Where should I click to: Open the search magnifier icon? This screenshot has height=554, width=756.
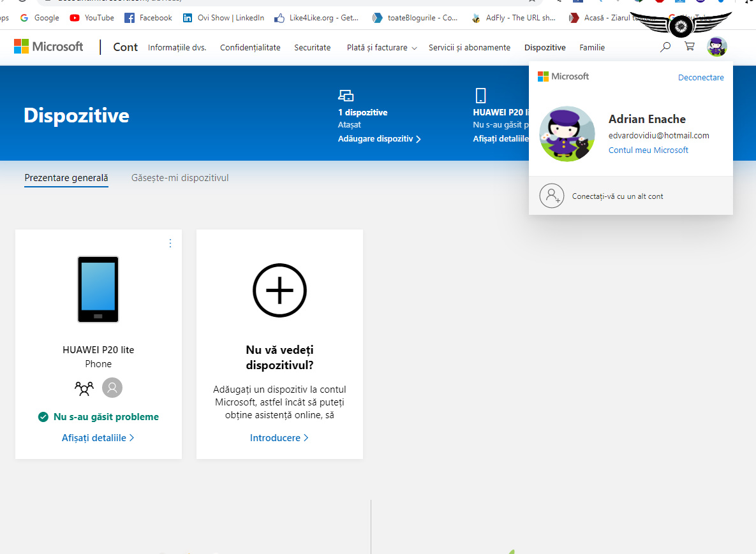click(x=665, y=47)
